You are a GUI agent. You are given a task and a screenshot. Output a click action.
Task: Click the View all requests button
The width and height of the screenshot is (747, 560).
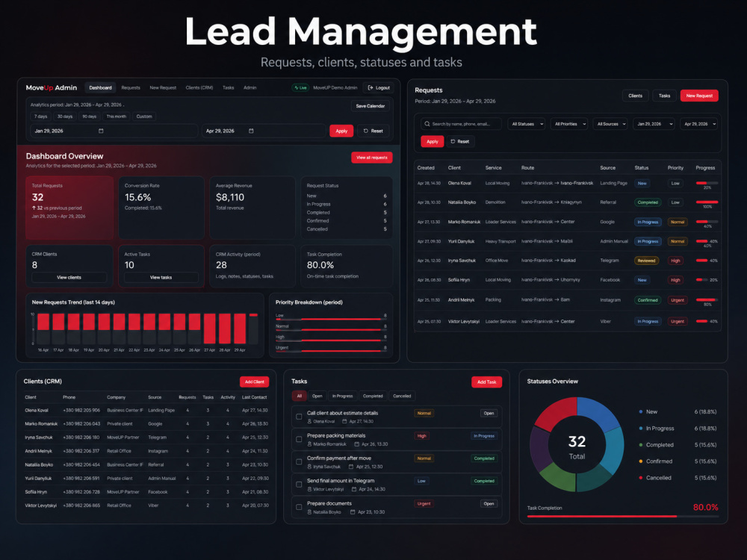pyautogui.click(x=372, y=158)
